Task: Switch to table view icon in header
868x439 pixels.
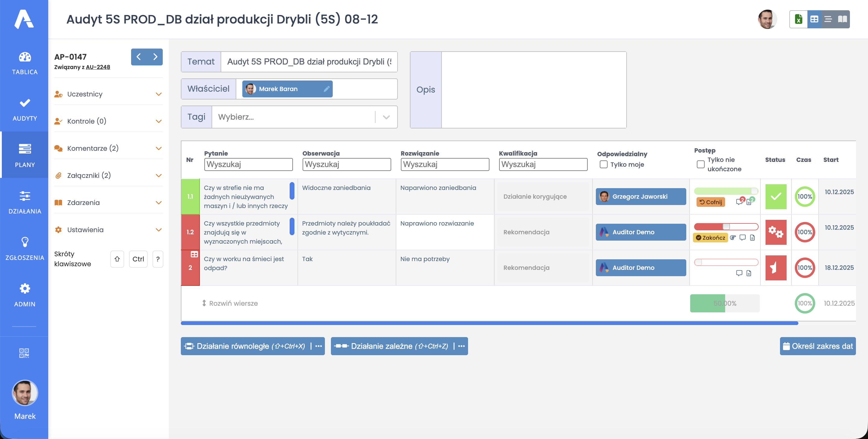Action: pyautogui.click(x=814, y=19)
